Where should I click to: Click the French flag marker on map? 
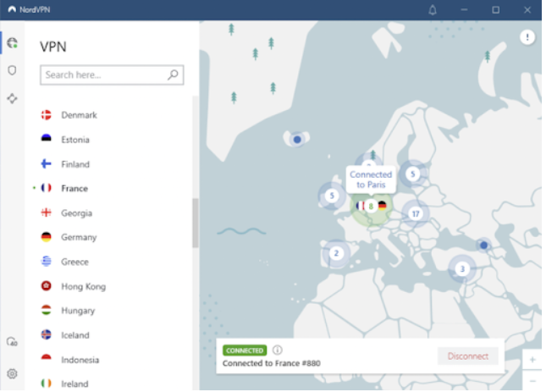click(x=361, y=206)
